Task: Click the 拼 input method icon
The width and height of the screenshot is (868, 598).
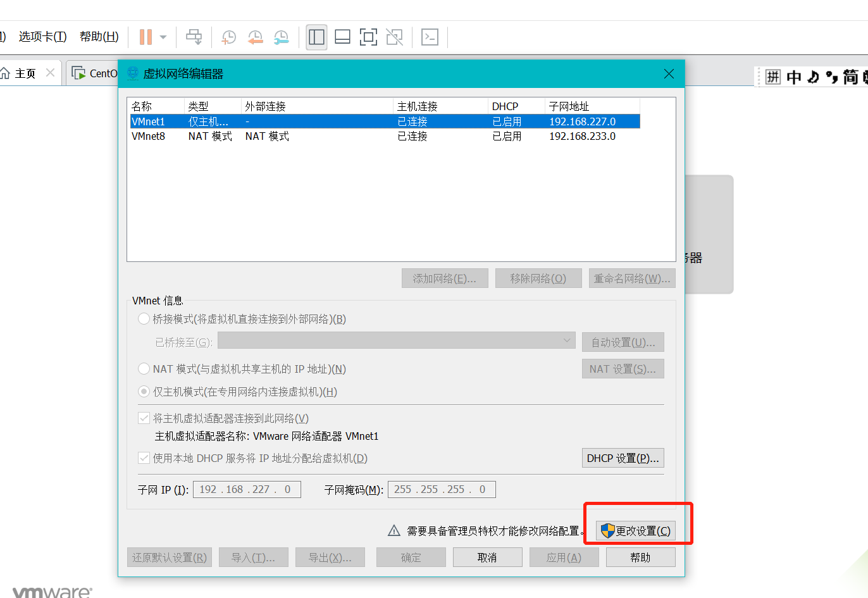Action: (x=773, y=77)
